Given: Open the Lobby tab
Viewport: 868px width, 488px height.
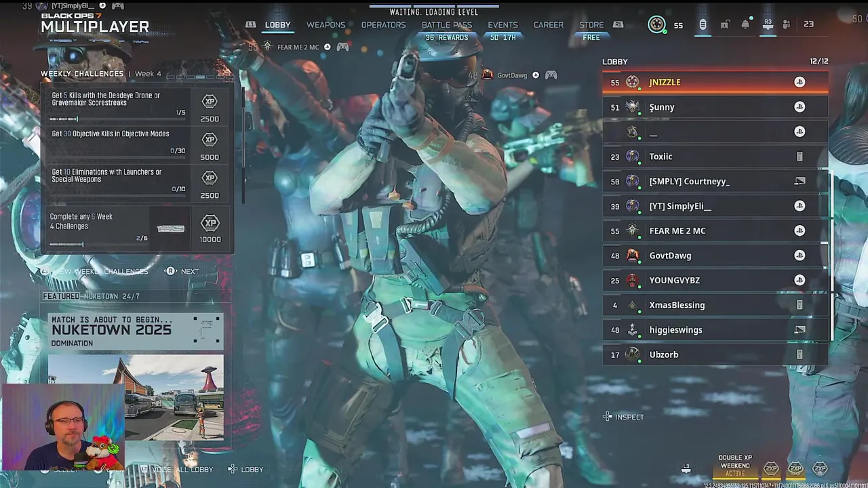Looking at the screenshot, I should (277, 24).
